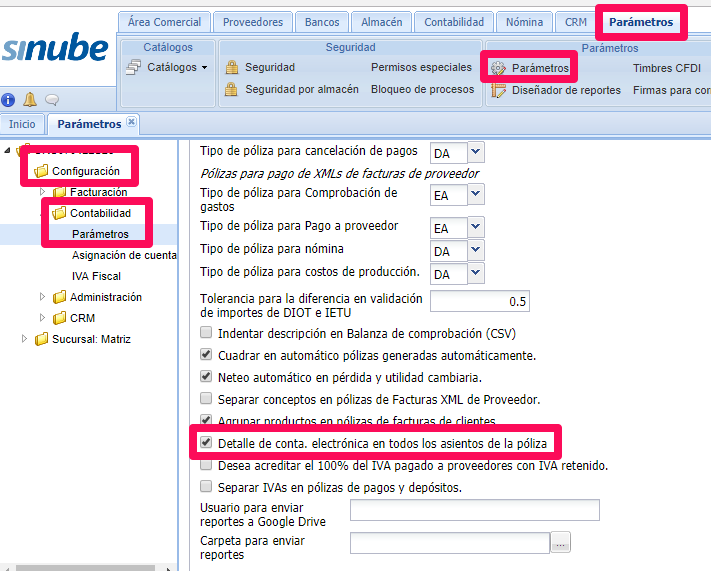Open Permisos especiales
The width and height of the screenshot is (711, 571).
point(421,67)
